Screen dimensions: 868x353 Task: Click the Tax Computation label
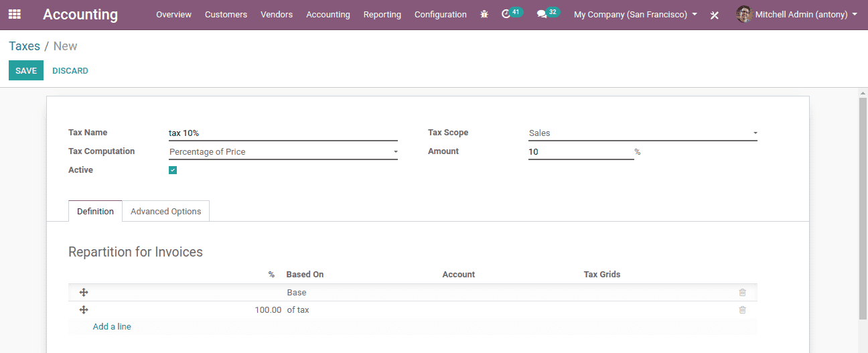coord(102,151)
